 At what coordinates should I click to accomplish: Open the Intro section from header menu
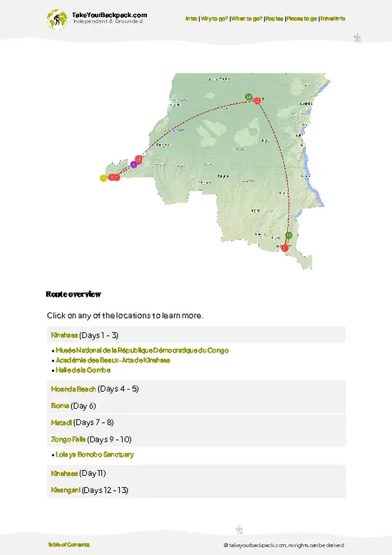point(191,19)
